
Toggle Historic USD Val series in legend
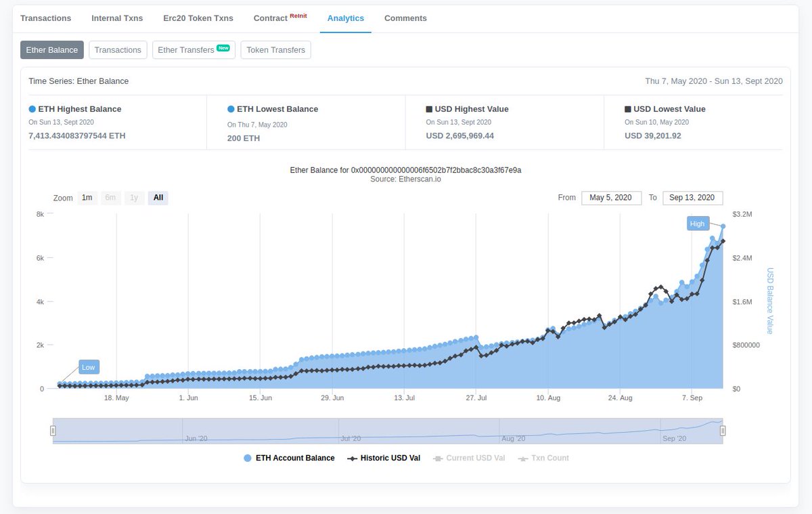pyautogui.click(x=384, y=458)
